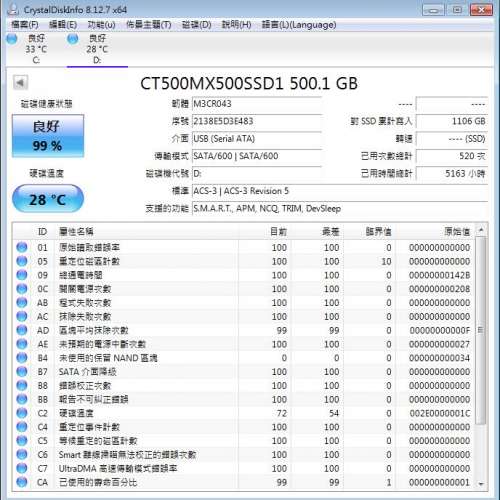The image size is (500, 500).
Task: Click the status circle icon for attribute AC
Action: [22, 316]
